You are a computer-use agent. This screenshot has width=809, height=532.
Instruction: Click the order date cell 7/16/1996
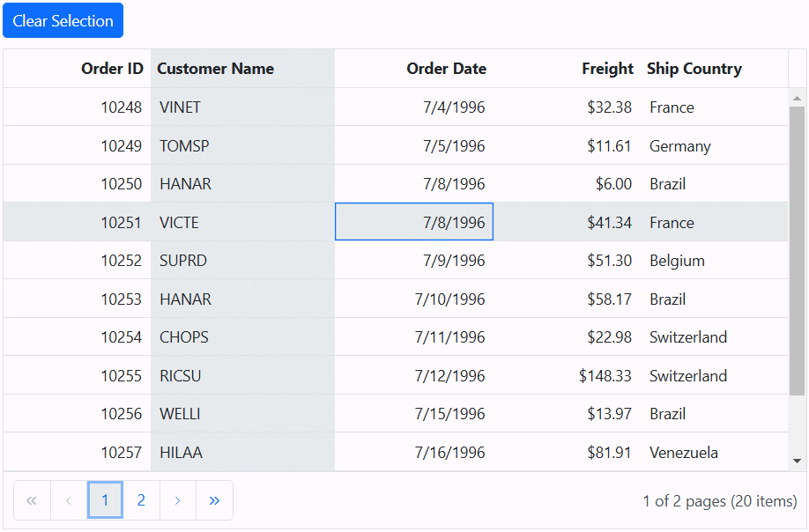coord(449,453)
